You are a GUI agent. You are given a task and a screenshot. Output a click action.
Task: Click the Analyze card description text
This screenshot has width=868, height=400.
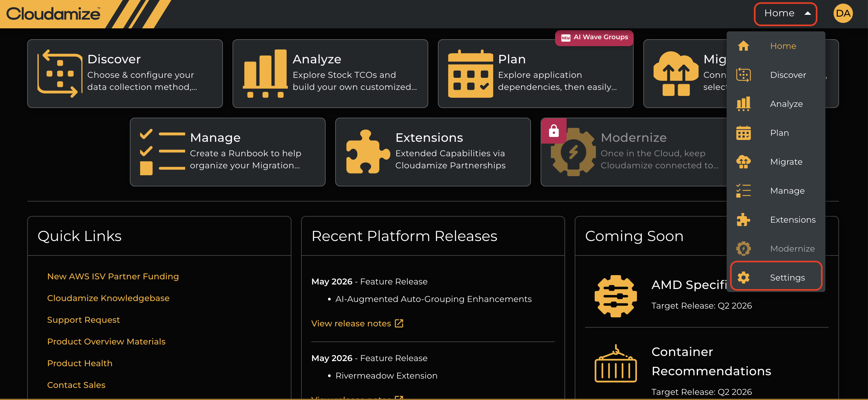(x=355, y=81)
